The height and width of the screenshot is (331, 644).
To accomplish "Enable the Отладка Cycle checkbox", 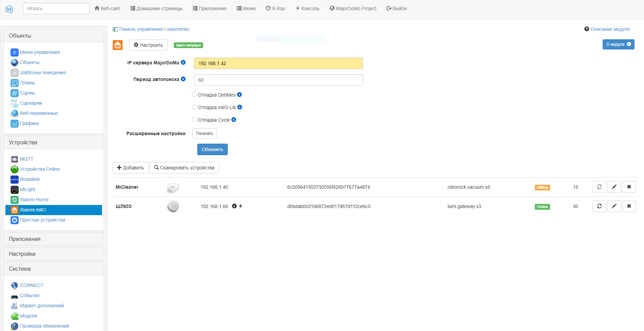I will click(x=195, y=120).
